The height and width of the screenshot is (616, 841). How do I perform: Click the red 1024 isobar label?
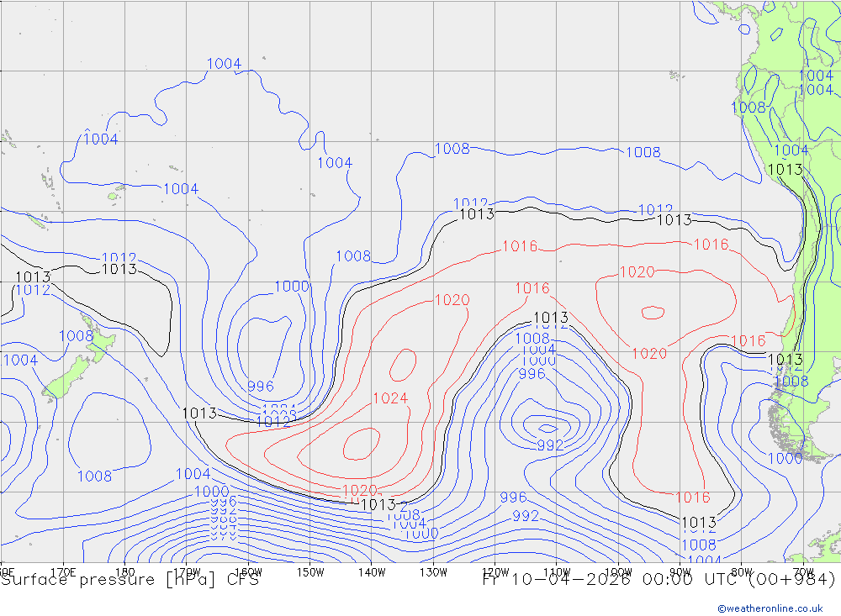pos(390,398)
